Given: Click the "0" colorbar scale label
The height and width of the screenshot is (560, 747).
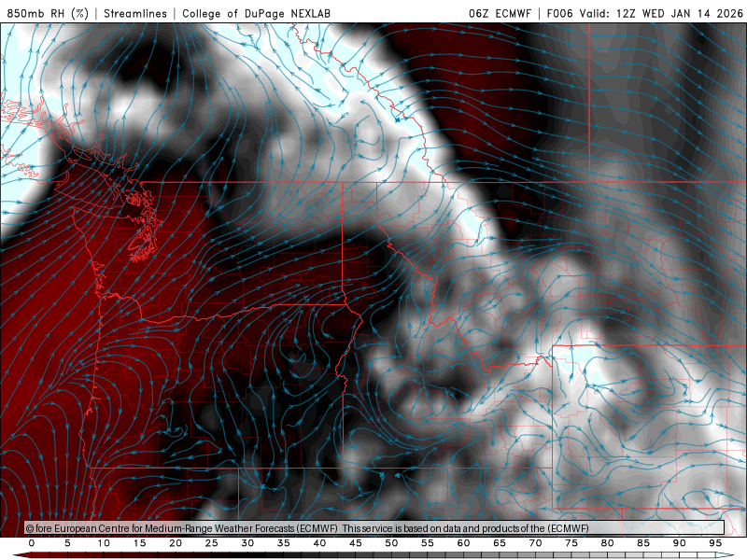Looking at the screenshot, I should (x=32, y=543).
